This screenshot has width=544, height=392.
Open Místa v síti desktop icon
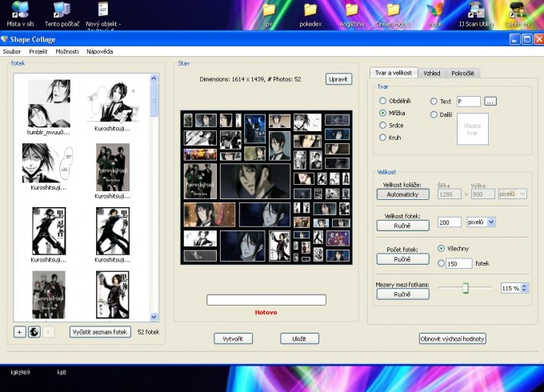click(x=20, y=14)
